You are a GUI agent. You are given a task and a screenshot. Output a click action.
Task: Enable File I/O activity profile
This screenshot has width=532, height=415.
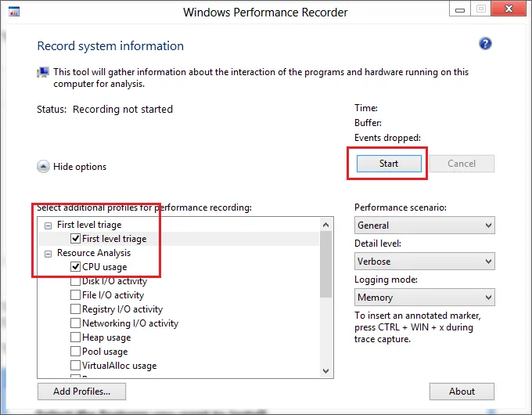point(75,294)
